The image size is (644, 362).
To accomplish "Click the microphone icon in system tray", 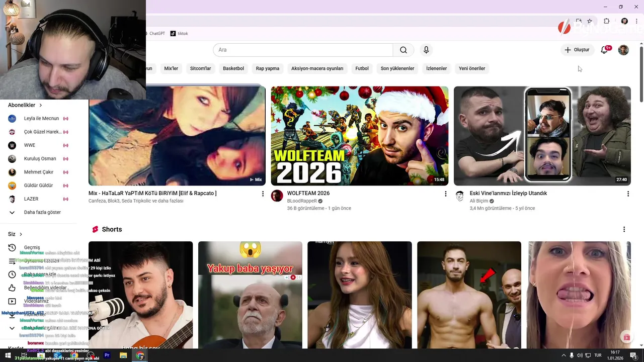I will (x=572, y=355).
